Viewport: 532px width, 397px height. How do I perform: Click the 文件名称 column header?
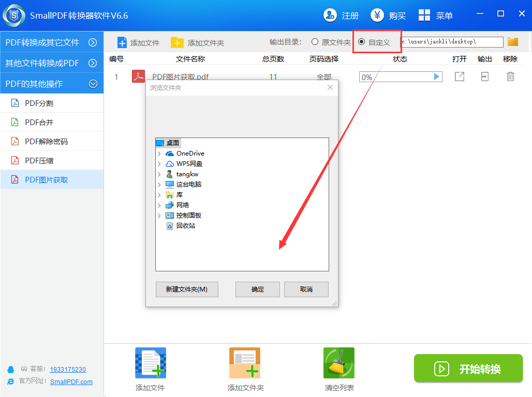click(x=190, y=59)
